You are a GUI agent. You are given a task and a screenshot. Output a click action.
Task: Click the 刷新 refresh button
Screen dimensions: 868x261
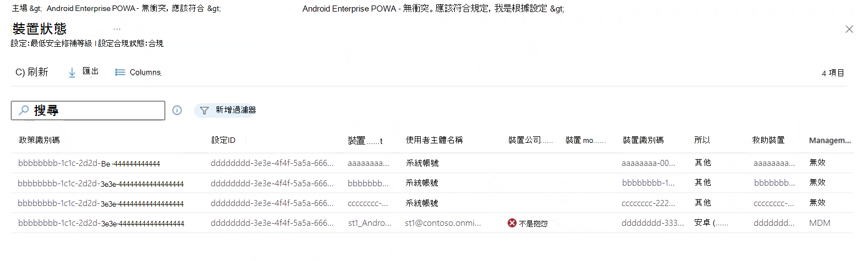(32, 72)
